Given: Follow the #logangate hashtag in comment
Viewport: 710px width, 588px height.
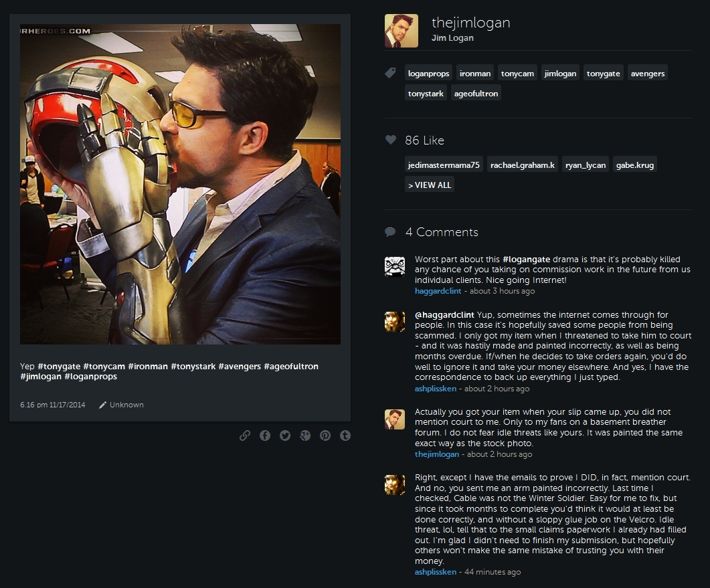Looking at the screenshot, I should (x=526, y=260).
